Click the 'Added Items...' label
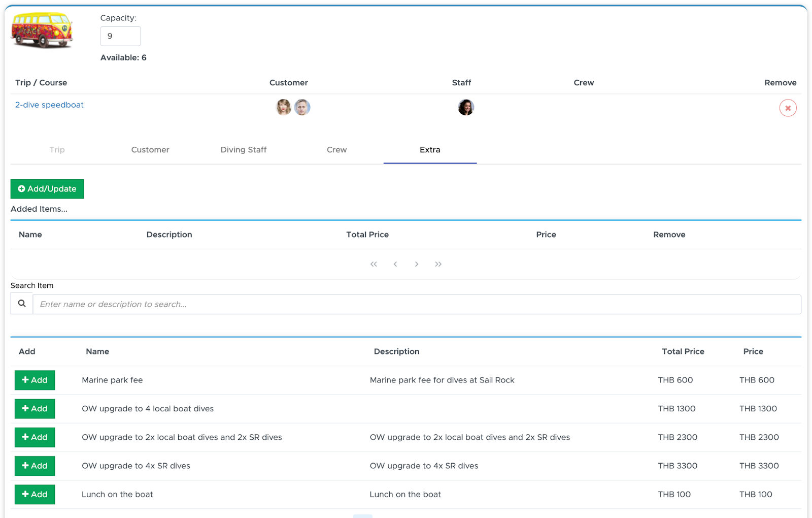The width and height of the screenshot is (812, 518). (x=39, y=209)
